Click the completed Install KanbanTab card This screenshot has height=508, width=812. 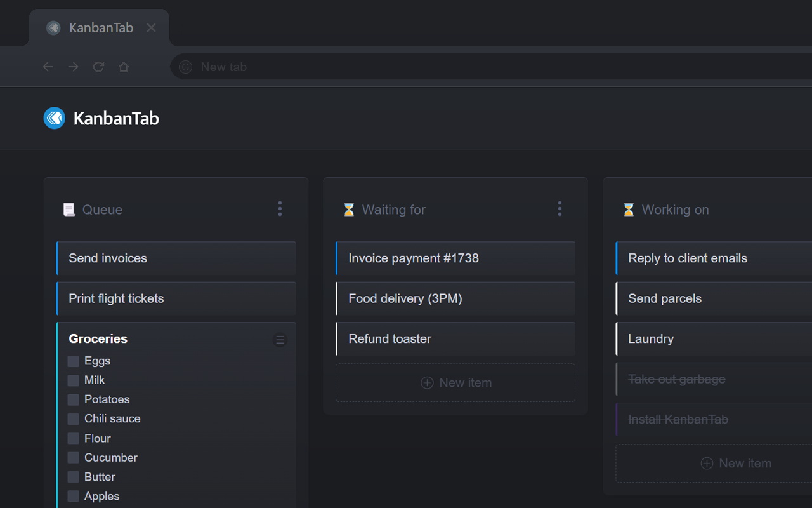click(714, 420)
